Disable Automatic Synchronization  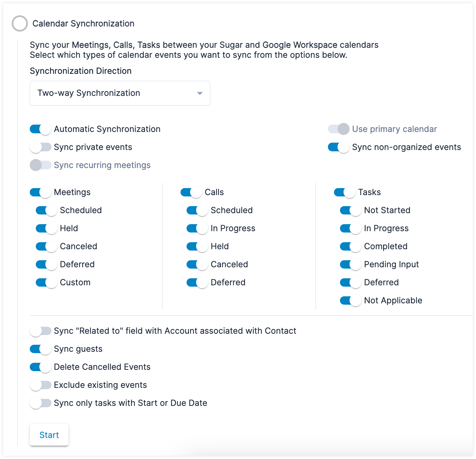[40, 129]
